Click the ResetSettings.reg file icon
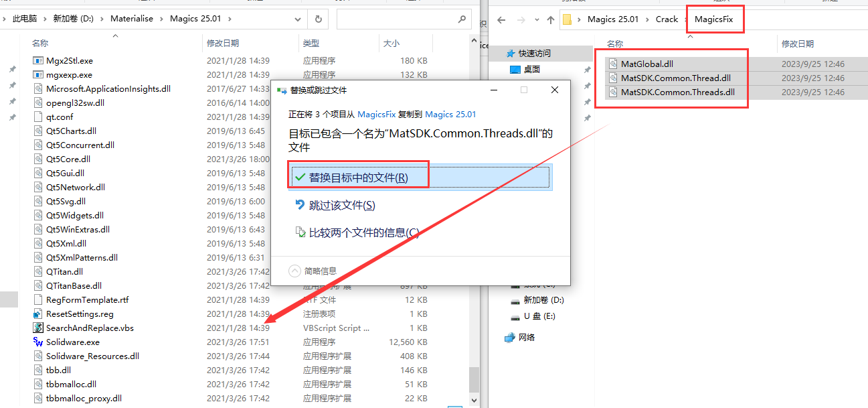This screenshot has width=868, height=408. click(x=38, y=314)
